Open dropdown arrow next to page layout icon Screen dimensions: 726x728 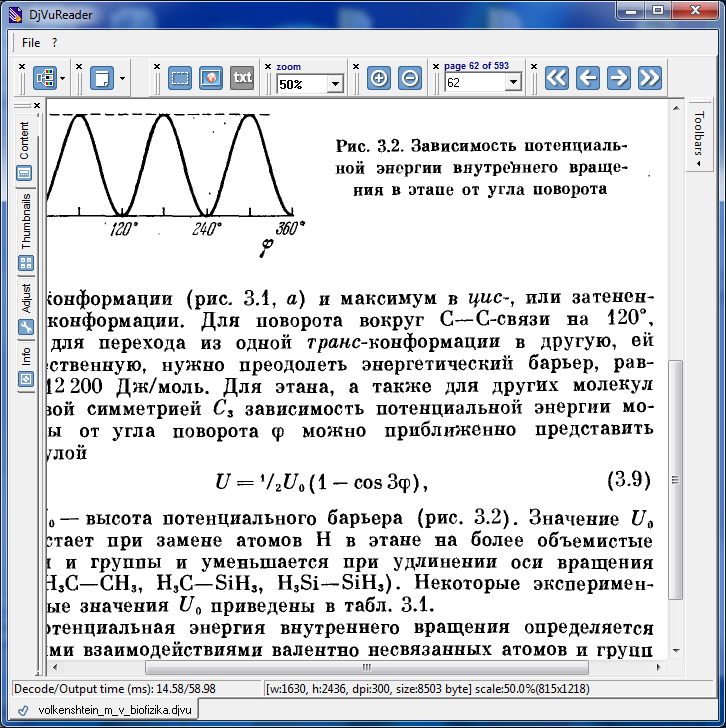(x=122, y=78)
